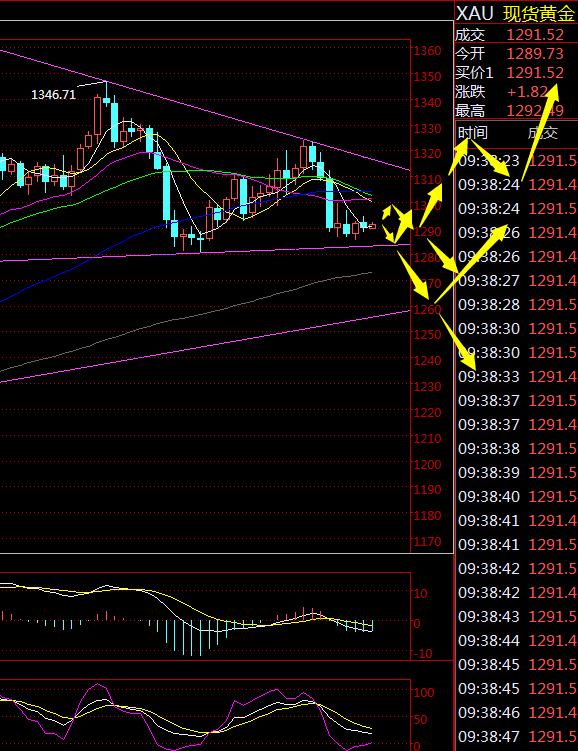This screenshot has height=751, width=578.
Task: Select the tall red candle below 1346.71
Action: 98,116
